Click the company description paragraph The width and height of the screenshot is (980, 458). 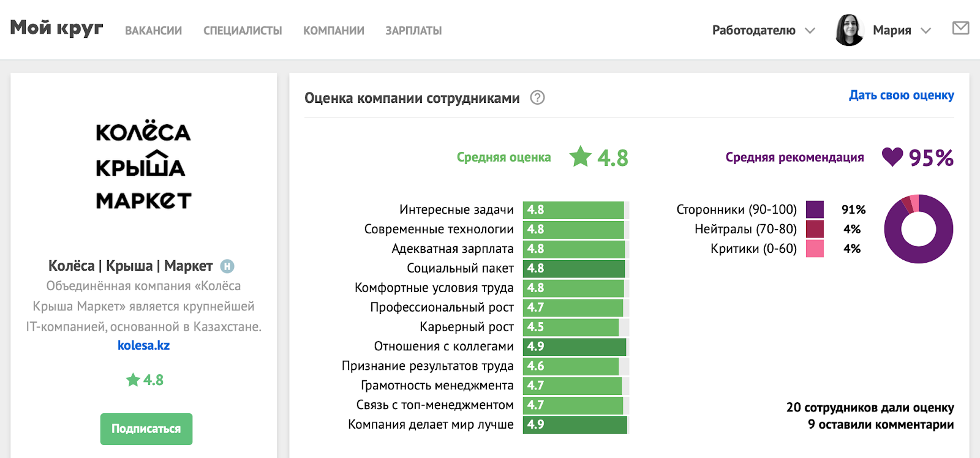click(x=143, y=306)
